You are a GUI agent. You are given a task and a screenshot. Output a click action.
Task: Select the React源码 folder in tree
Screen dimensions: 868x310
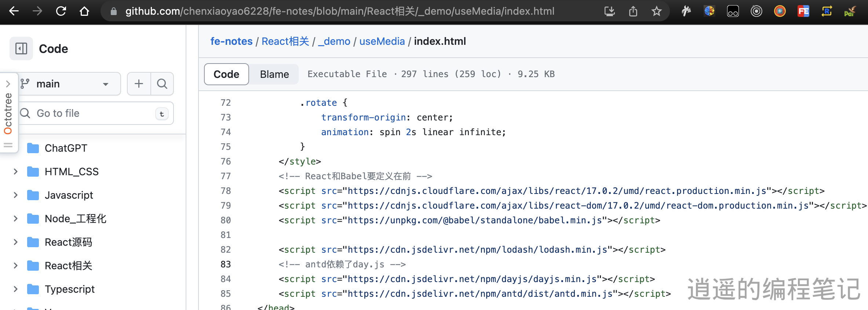click(68, 242)
